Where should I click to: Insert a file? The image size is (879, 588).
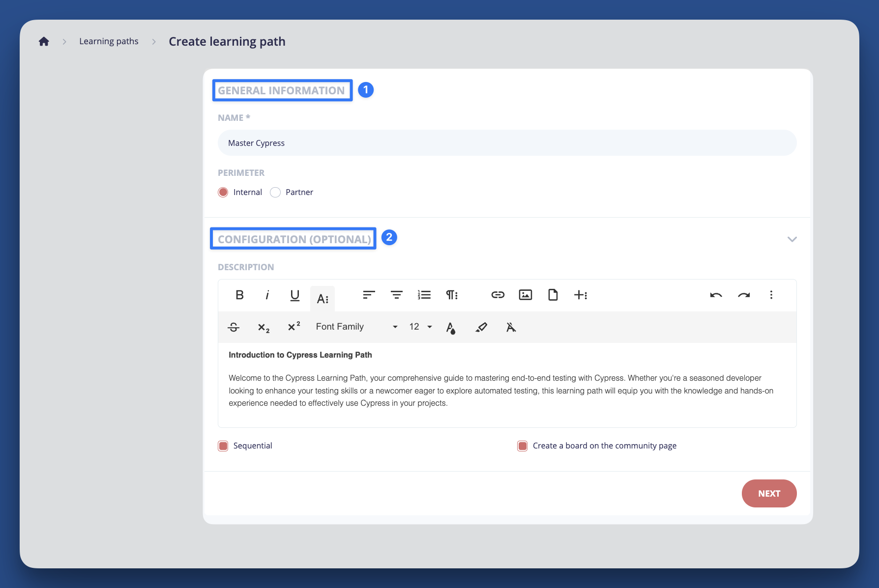(553, 295)
